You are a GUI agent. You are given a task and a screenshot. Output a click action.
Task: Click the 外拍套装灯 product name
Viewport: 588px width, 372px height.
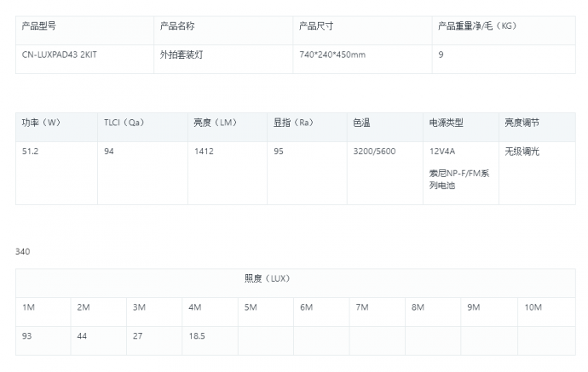(182, 54)
